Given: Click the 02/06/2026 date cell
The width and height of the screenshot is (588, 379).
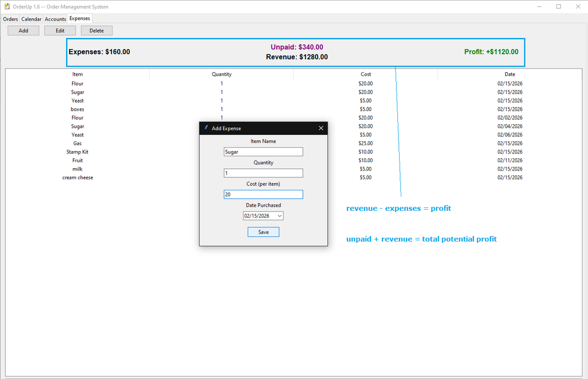Looking at the screenshot, I should click(510, 135).
